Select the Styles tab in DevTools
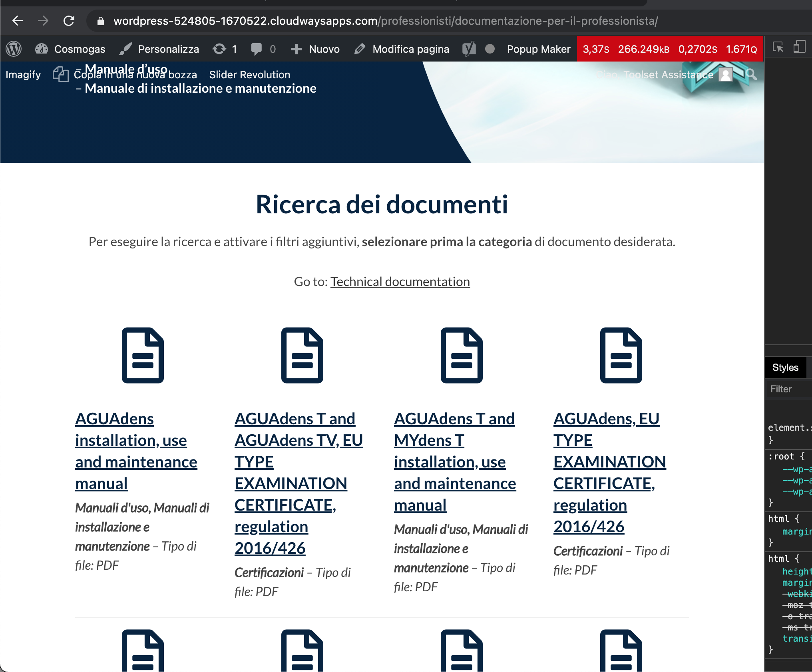Image resolution: width=812 pixels, height=672 pixels. (785, 368)
